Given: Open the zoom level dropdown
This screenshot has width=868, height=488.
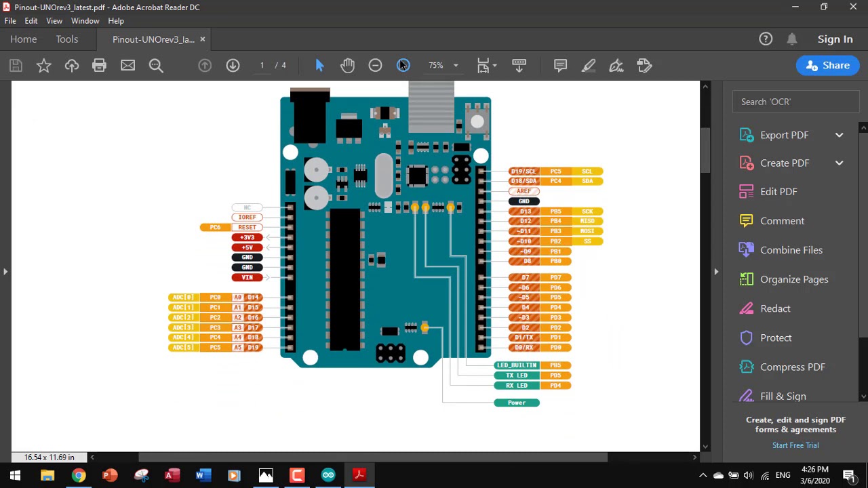Looking at the screenshot, I should point(456,66).
